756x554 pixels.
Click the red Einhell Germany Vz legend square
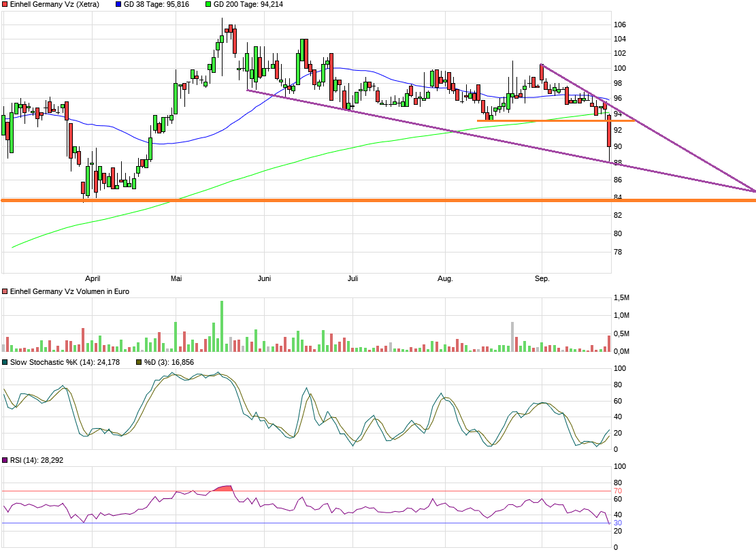[x=5, y=4]
